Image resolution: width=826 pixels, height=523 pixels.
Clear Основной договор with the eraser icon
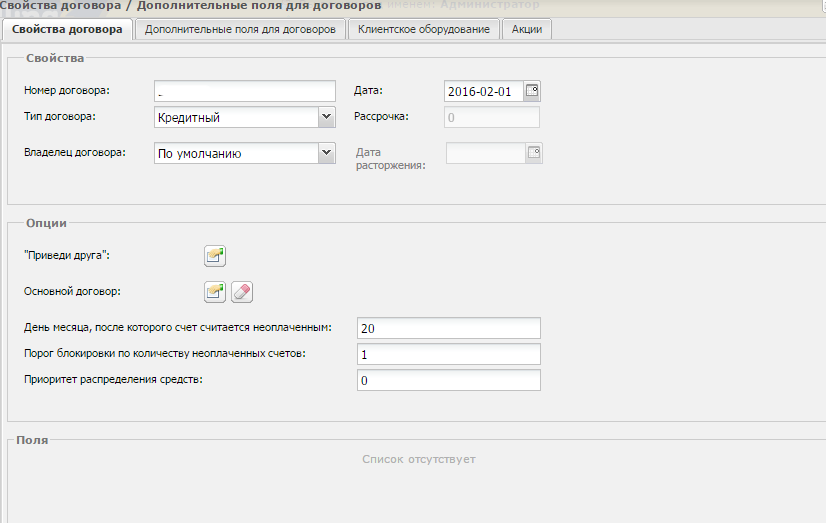[242, 292]
